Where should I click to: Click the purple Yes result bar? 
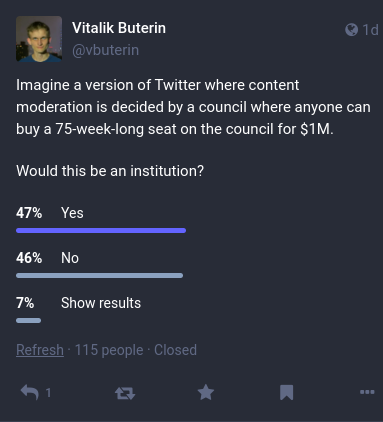tap(101, 230)
